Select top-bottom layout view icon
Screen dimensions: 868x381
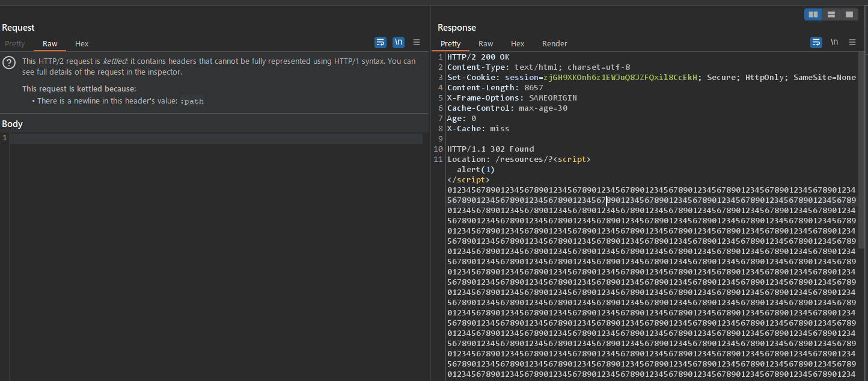tap(831, 14)
